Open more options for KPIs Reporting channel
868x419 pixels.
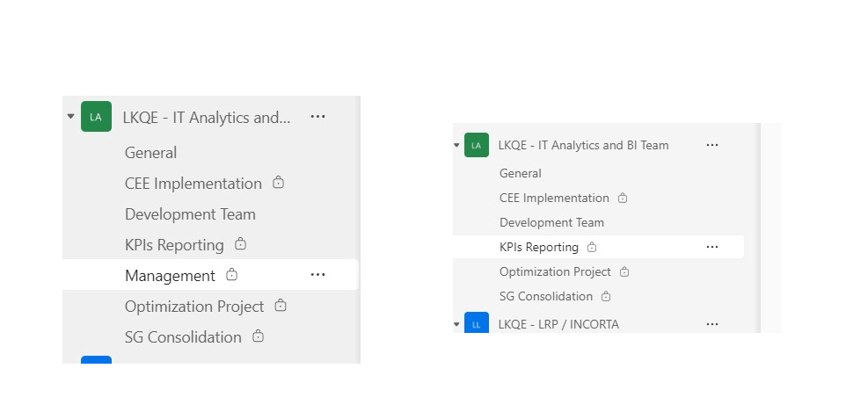point(712,247)
